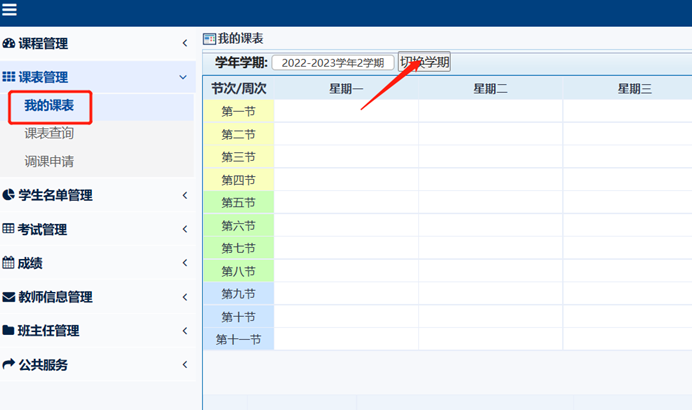Click the 成绩 calendar icon

point(9,263)
